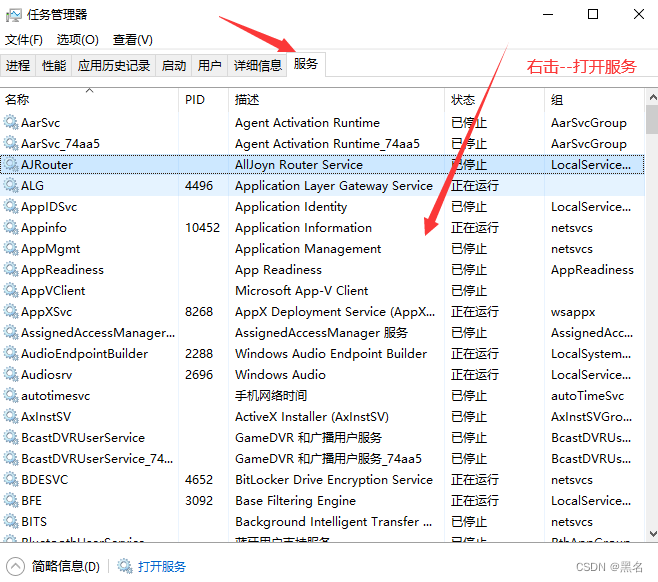This screenshot has width=658, height=582.
Task: Click the service icon of BFE
Action: pyautogui.click(x=11, y=500)
